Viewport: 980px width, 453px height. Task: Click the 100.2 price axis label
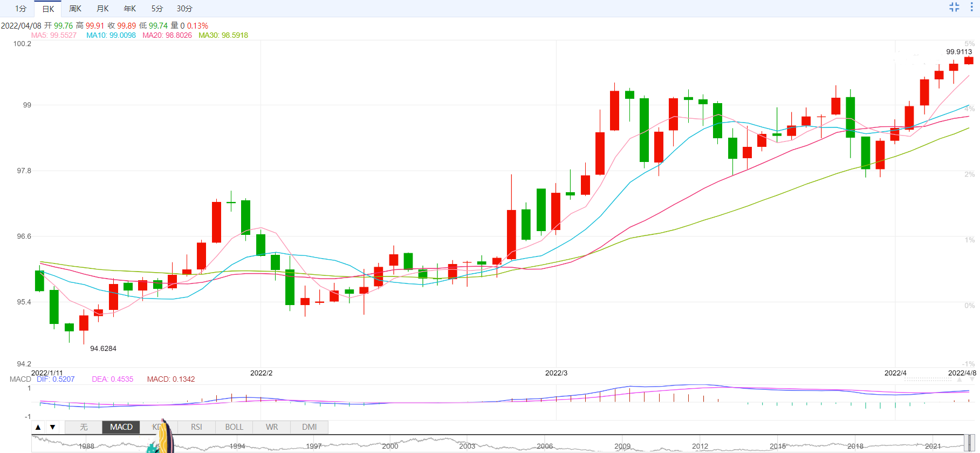tap(22, 44)
